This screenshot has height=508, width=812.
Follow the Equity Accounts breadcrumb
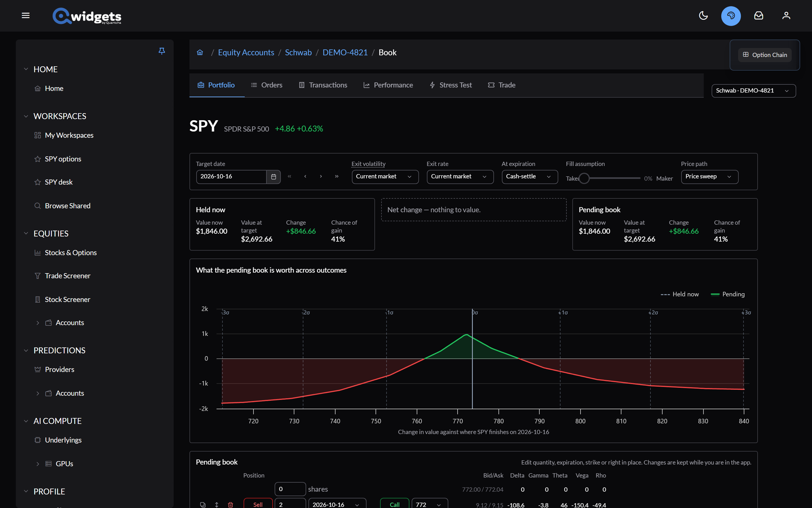coord(246,52)
